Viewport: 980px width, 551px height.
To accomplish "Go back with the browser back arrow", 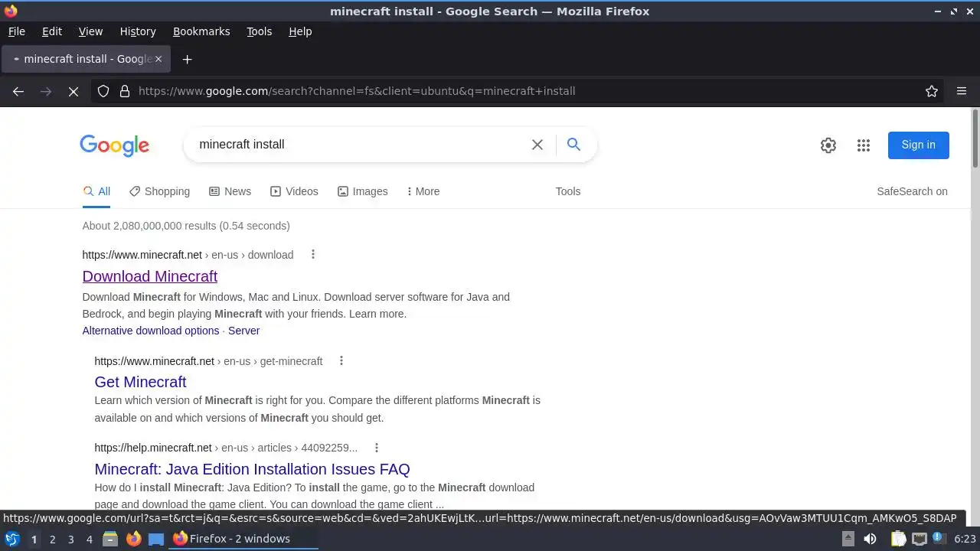I will point(18,91).
